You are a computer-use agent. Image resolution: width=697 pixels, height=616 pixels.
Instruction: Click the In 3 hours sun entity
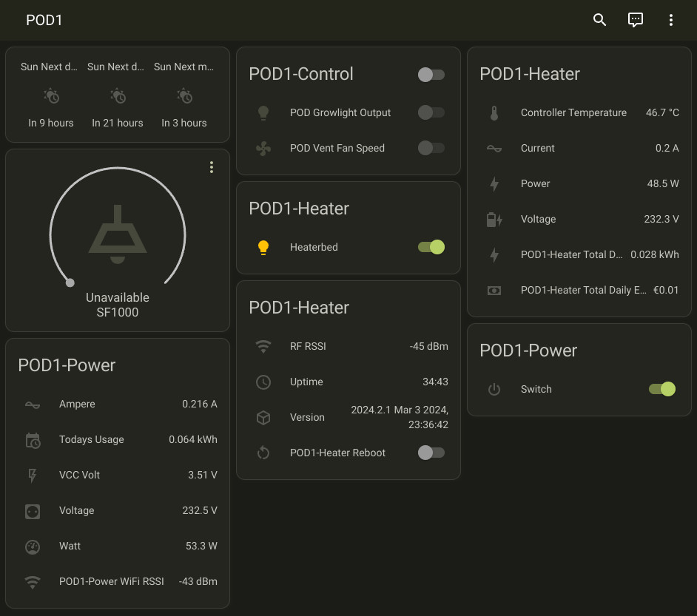pos(184,95)
